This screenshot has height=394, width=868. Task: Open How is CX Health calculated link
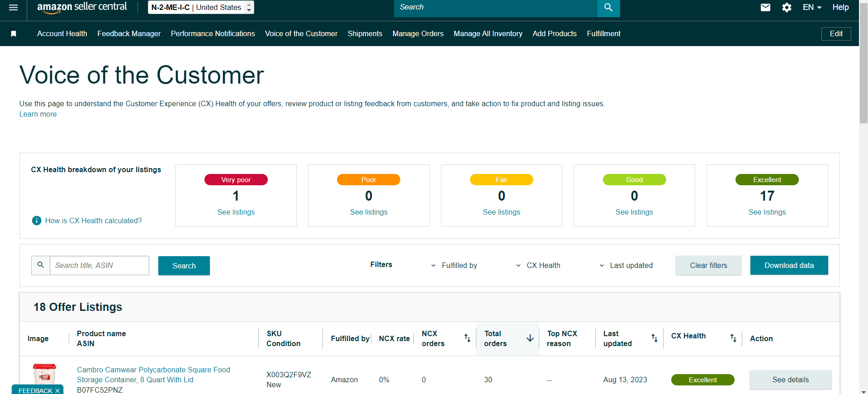click(x=94, y=221)
